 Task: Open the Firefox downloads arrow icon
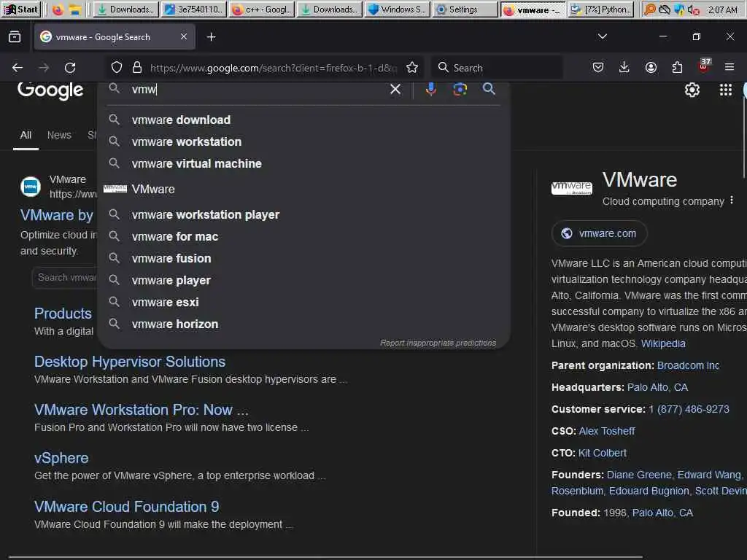(x=624, y=67)
